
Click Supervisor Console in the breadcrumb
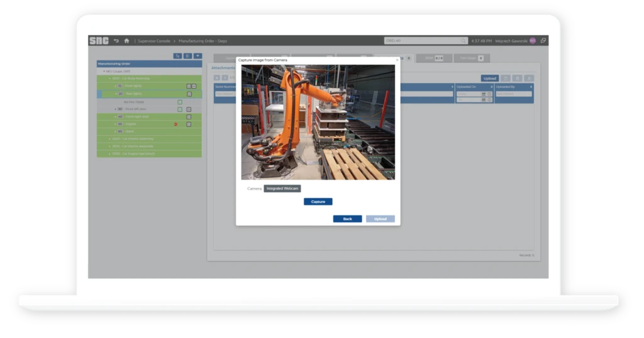point(154,41)
